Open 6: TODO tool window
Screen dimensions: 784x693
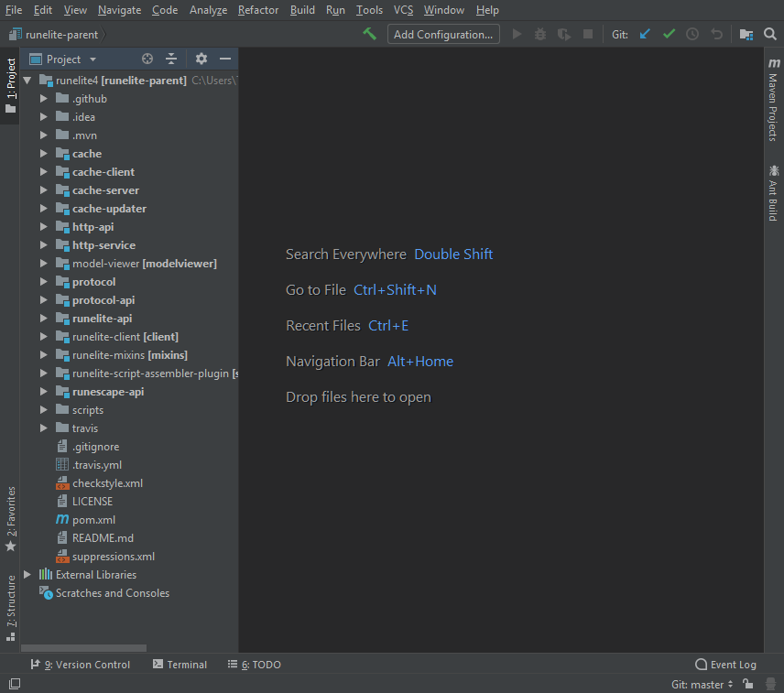(x=255, y=665)
